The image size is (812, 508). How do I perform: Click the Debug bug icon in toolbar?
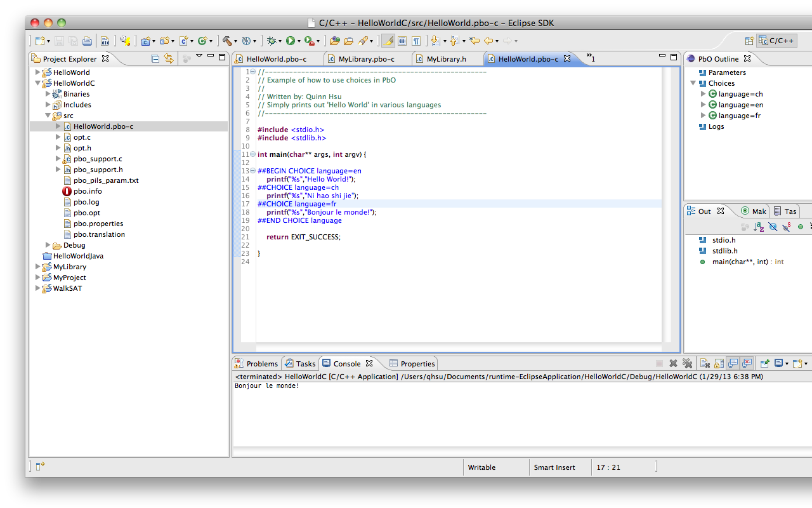click(272, 41)
